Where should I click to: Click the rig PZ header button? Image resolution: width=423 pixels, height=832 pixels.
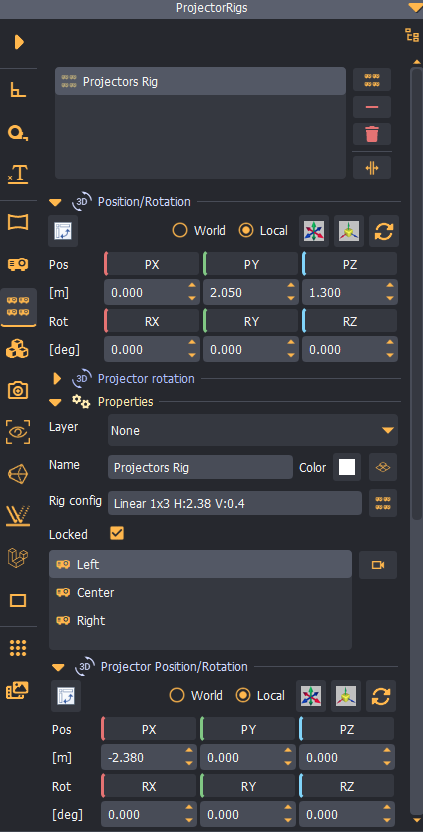[350, 264]
